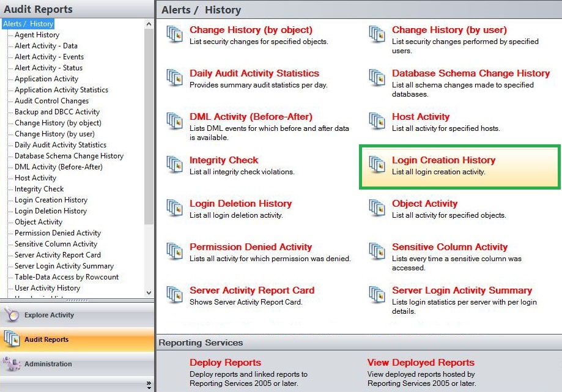Click the Host Activity report icon
The height and width of the screenshot is (392, 562).
pos(377,121)
